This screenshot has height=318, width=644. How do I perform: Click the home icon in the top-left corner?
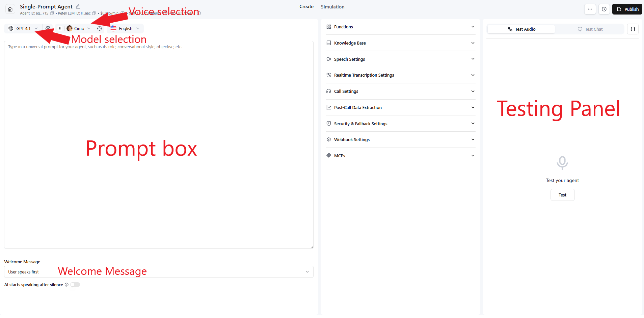pos(10,9)
